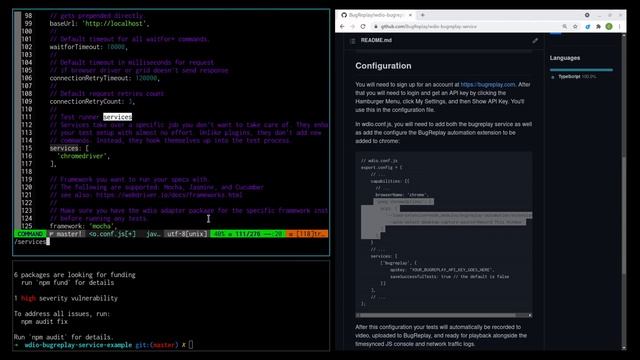Screen dimensions: 640x360
Task: Click the framework: 'mocha' line
Action: pos(83,226)
